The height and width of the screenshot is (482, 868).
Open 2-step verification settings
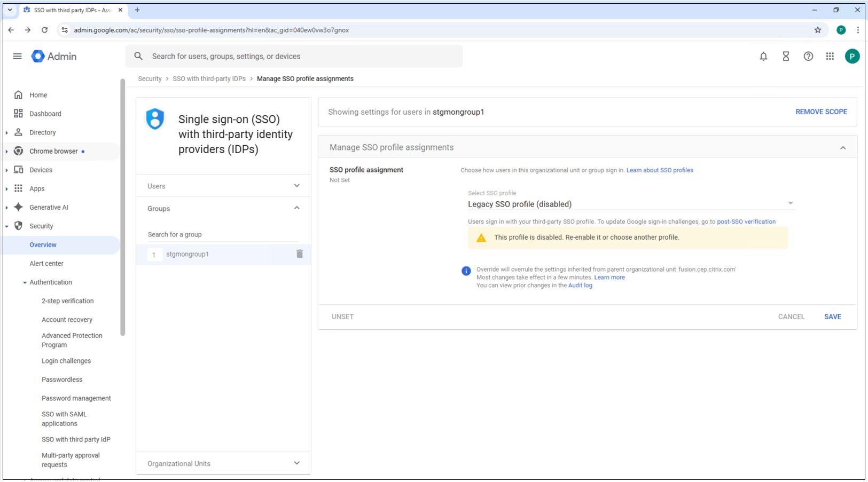click(67, 301)
